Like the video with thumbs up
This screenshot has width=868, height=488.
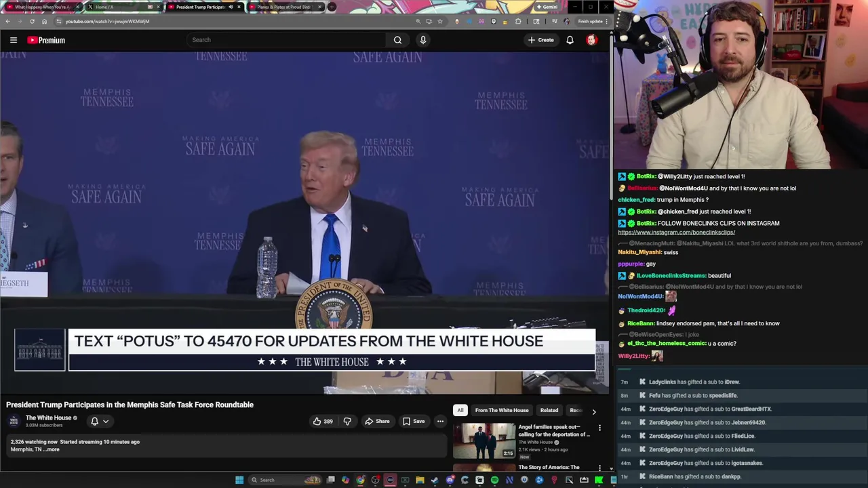pyautogui.click(x=322, y=421)
